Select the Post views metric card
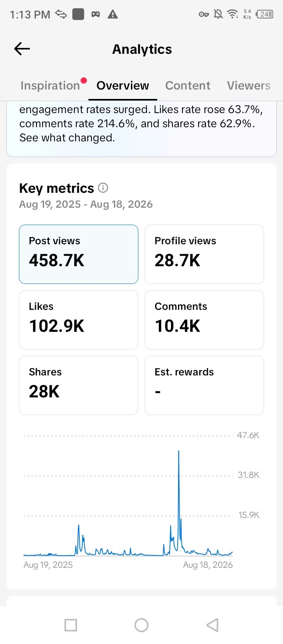Viewport: 283px width, 644px height. [79, 254]
